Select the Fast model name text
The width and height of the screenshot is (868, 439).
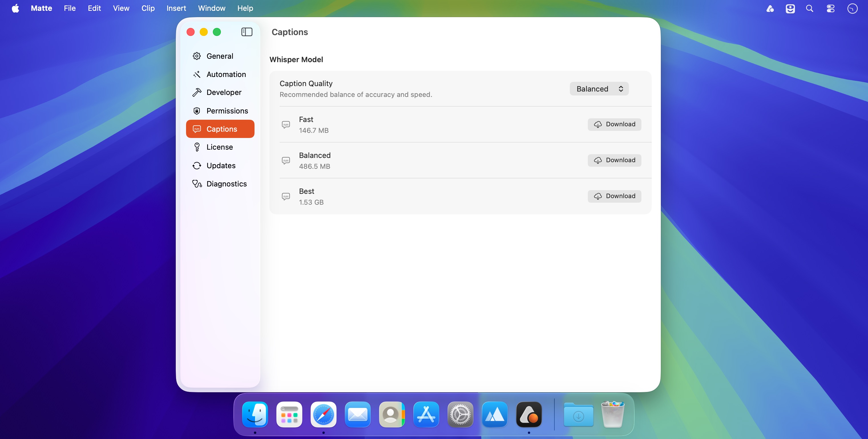coord(306,119)
